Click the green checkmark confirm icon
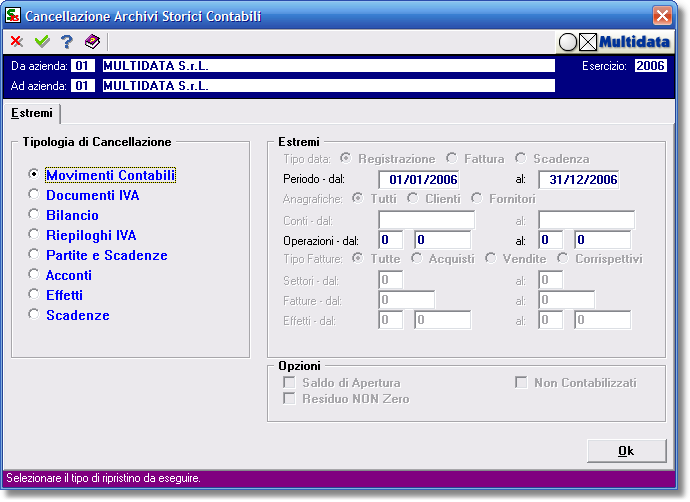 (42, 41)
